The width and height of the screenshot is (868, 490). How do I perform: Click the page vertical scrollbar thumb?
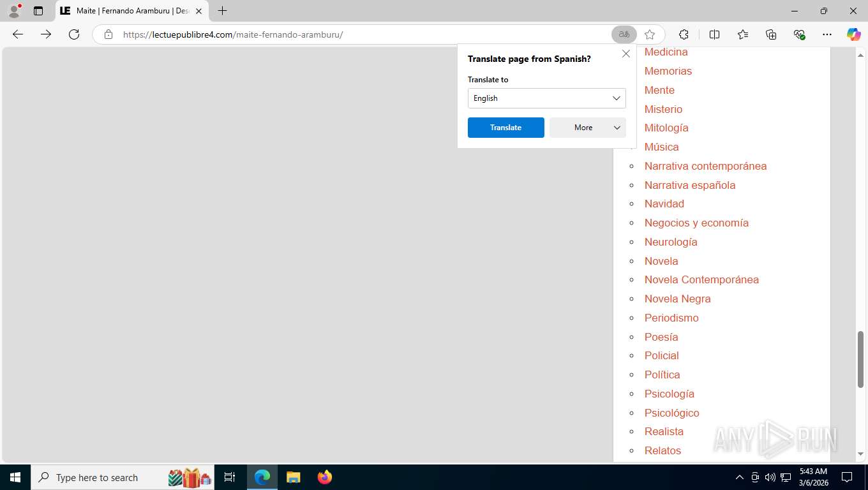(860, 359)
